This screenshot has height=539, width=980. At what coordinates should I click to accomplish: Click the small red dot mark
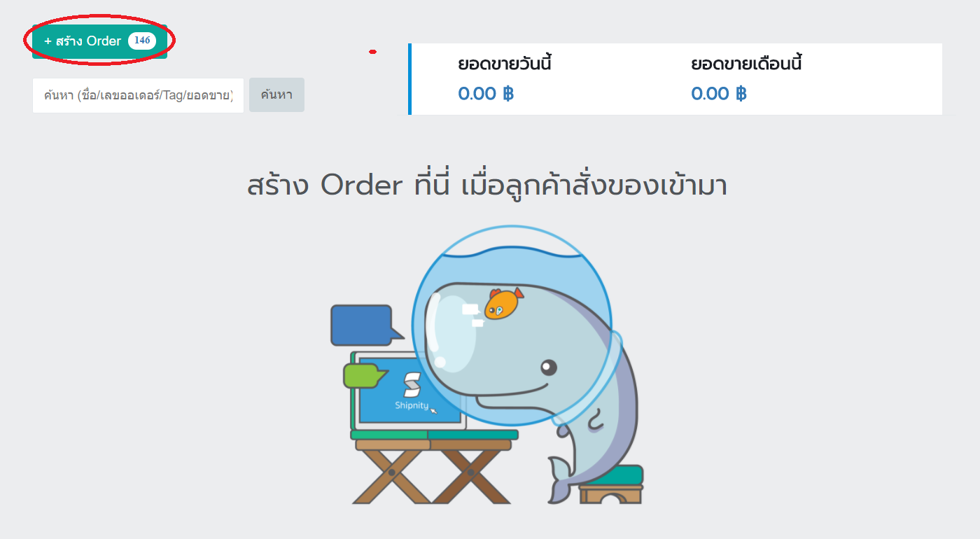click(x=373, y=52)
